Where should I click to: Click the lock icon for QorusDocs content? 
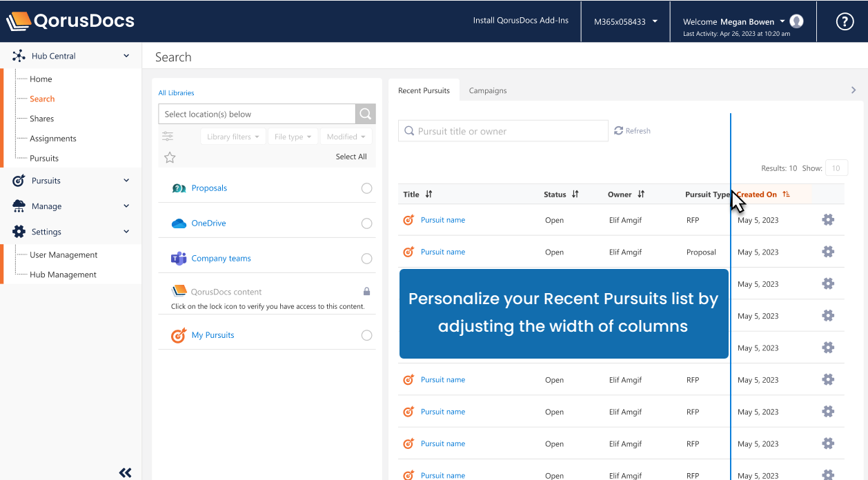pyautogui.click(x=366, y=292)
